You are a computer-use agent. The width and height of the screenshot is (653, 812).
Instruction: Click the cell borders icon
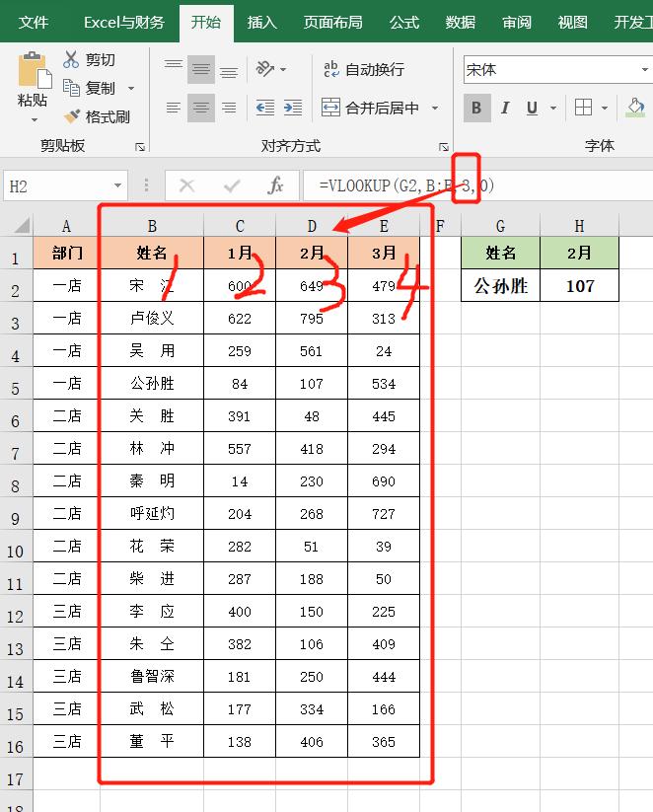[584, 108]
